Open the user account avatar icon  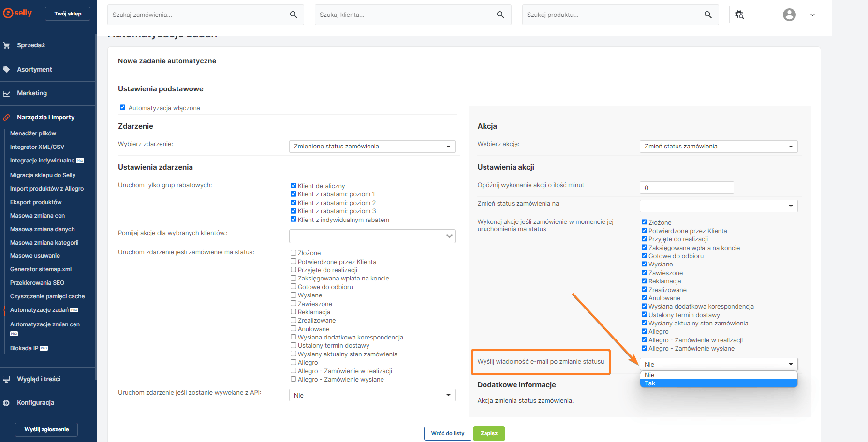click(x=789, y=15)
